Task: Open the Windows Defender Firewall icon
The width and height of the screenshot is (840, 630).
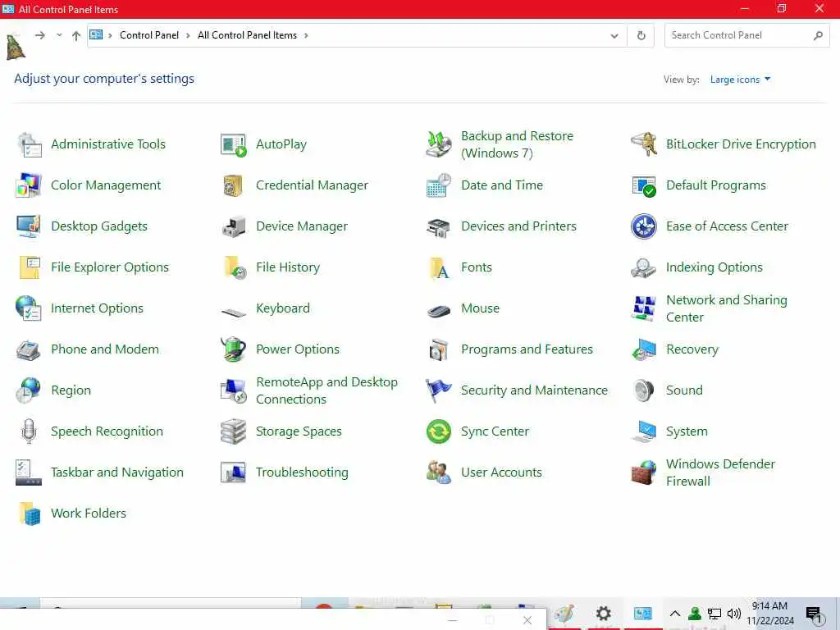Action: 644,472
